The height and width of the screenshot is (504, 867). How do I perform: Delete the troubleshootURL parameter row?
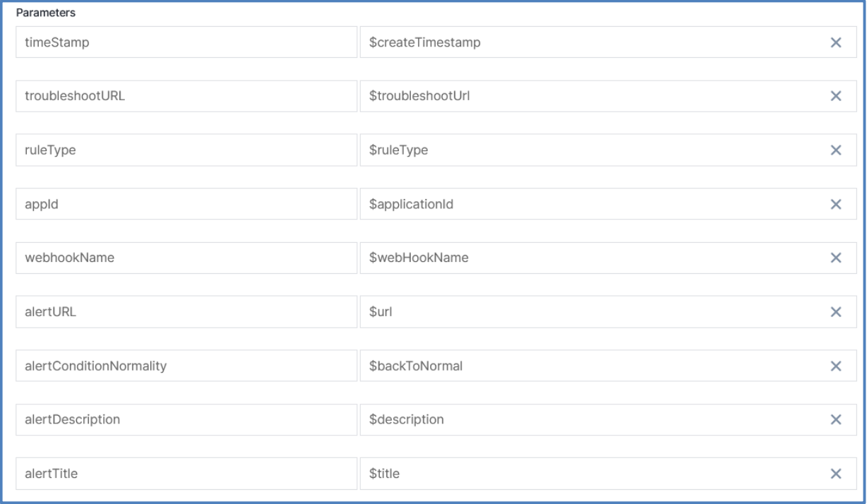click(836, 96)
